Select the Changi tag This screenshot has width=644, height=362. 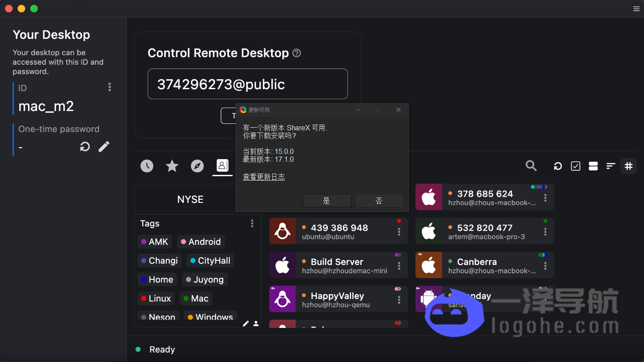tap(159, 261)
